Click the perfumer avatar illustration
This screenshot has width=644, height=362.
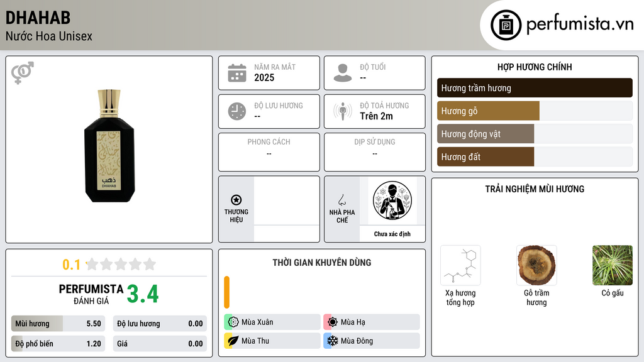click(x=392, y=200)
